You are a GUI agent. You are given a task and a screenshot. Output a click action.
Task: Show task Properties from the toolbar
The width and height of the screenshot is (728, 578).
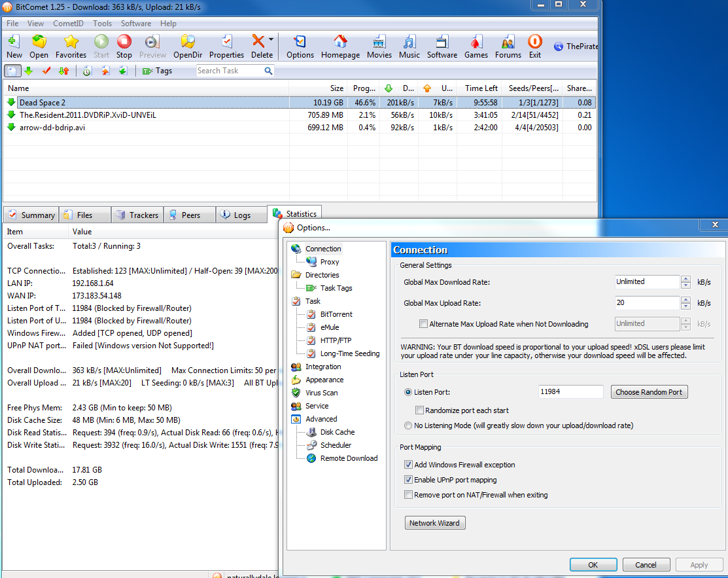(226, 46)
